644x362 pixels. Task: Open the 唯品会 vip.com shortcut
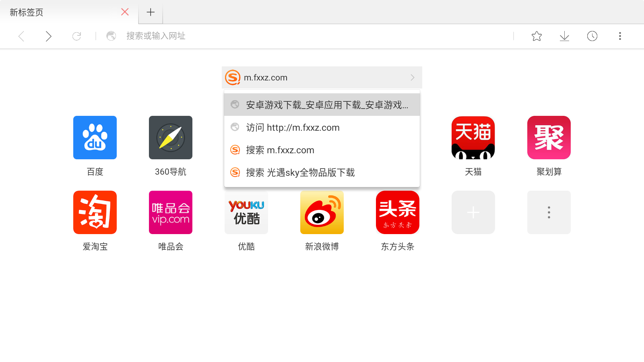tap(171, 212)
